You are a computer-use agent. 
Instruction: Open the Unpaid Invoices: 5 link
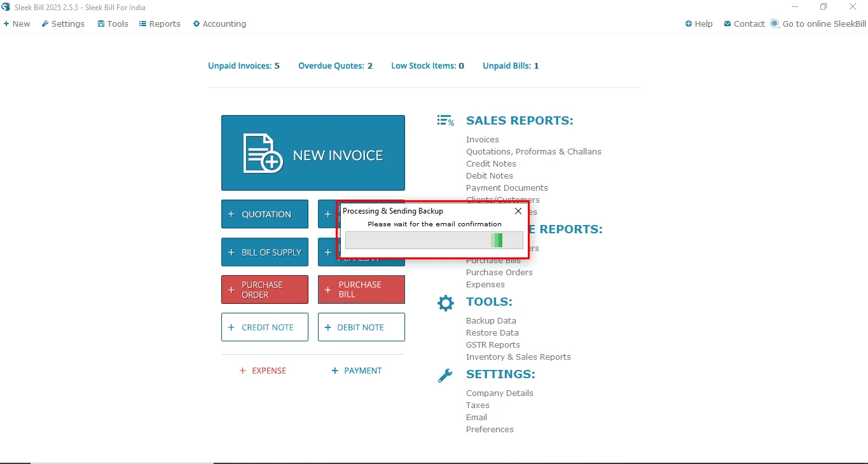[244, 66]
